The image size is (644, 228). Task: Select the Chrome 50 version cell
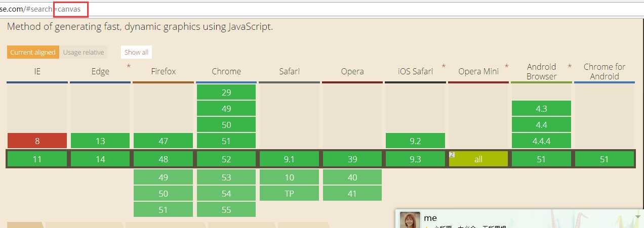(226, 124)
